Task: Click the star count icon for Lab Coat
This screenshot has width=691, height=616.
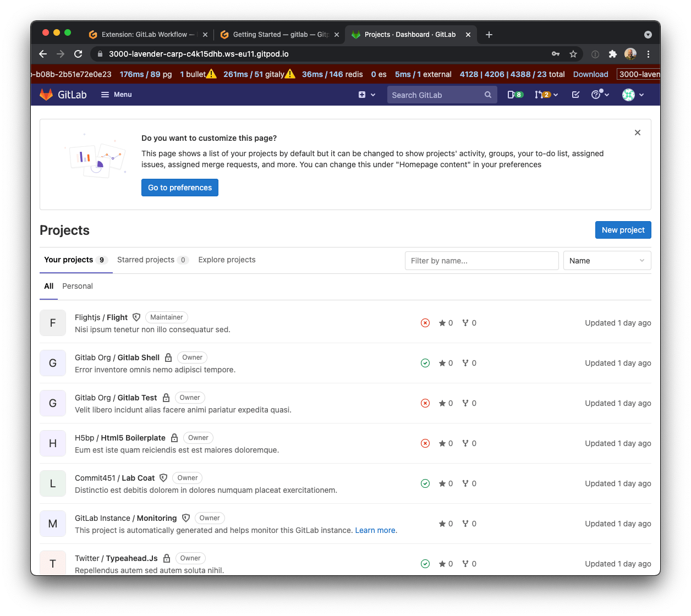Action: coord(442,483)
